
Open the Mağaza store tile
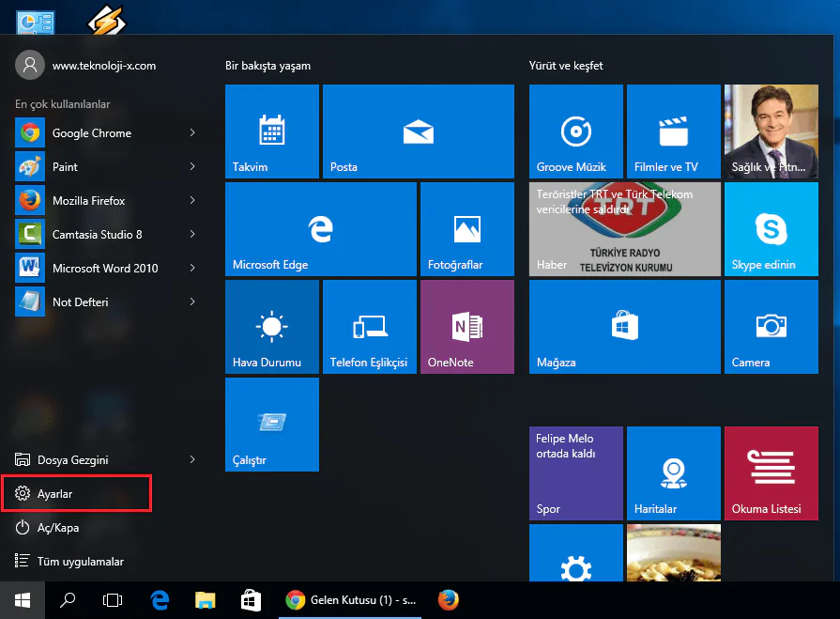pos(624,326)
